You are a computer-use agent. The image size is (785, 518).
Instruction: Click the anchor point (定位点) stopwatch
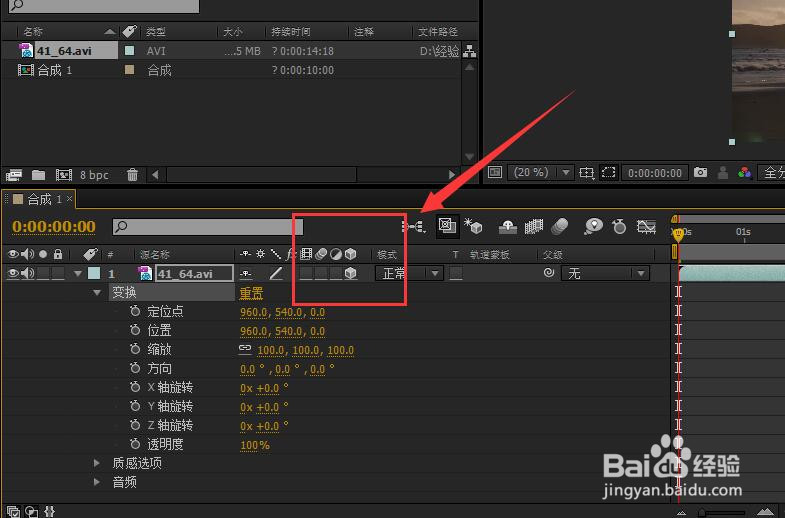click(x=135, y=311)
